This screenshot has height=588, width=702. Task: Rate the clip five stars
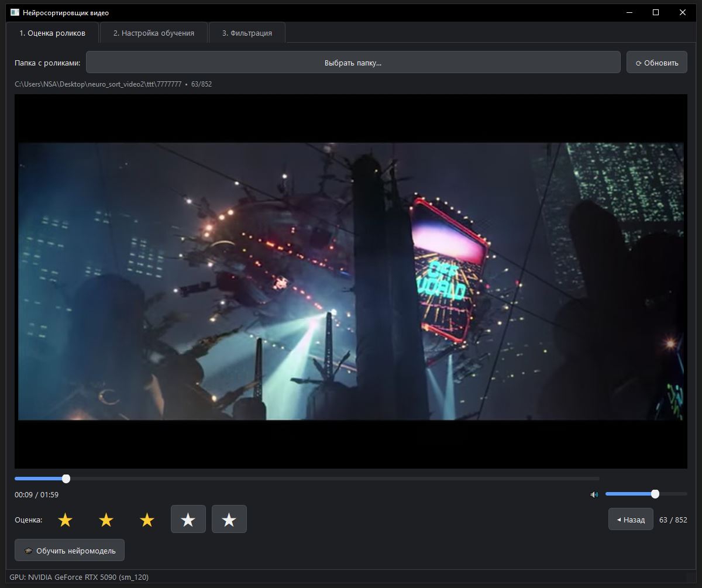click(229, 520)
